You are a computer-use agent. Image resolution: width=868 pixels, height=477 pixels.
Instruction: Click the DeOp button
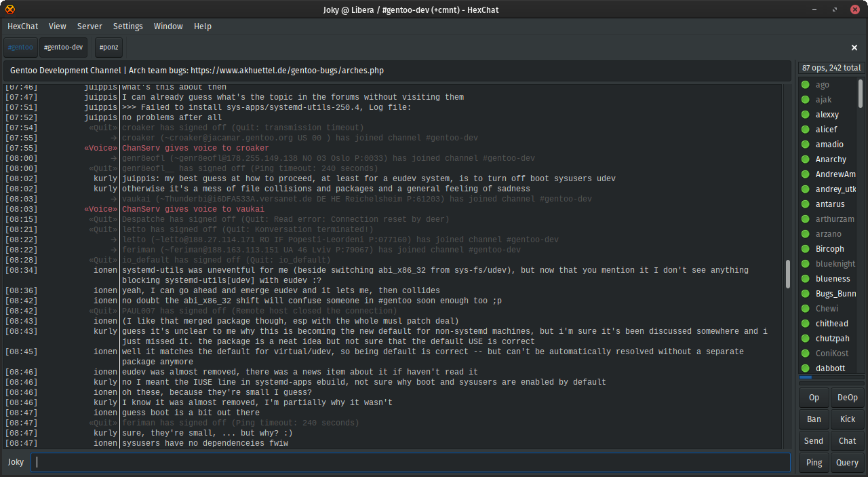[848, 398]
